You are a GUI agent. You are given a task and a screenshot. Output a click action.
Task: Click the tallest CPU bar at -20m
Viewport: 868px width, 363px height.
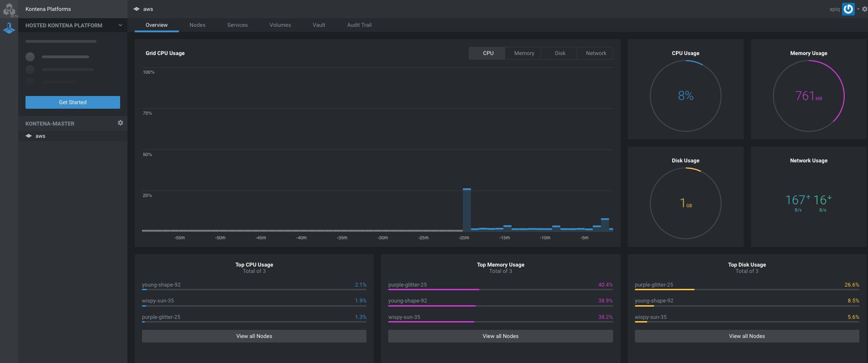click(467, 210)
